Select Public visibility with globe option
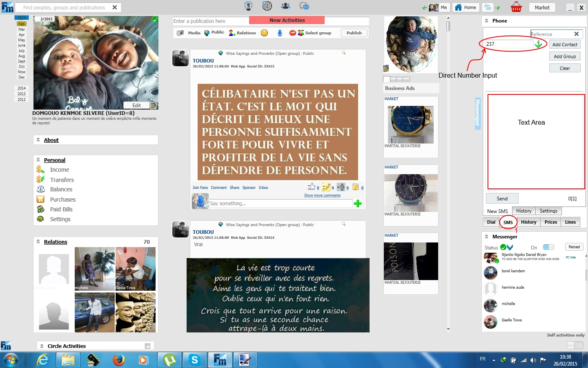The height and width of the screenshot is (368, 588). click(x=214, y=32)
